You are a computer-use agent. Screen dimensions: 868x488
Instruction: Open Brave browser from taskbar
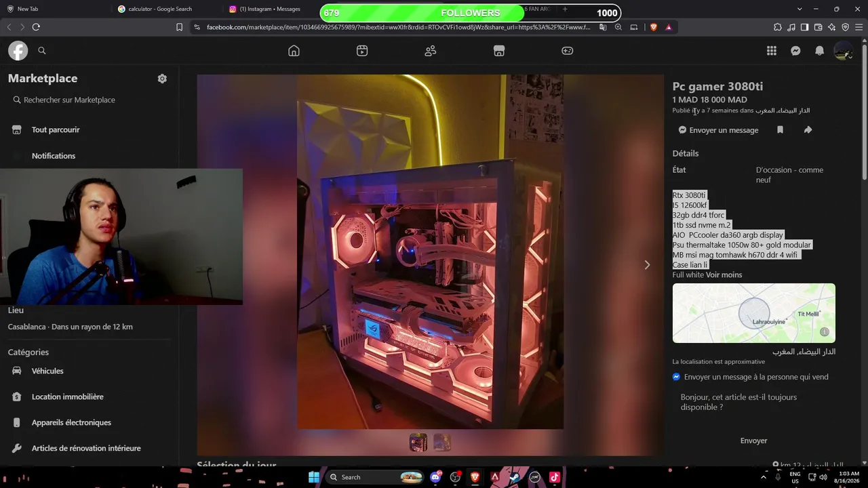475,477
